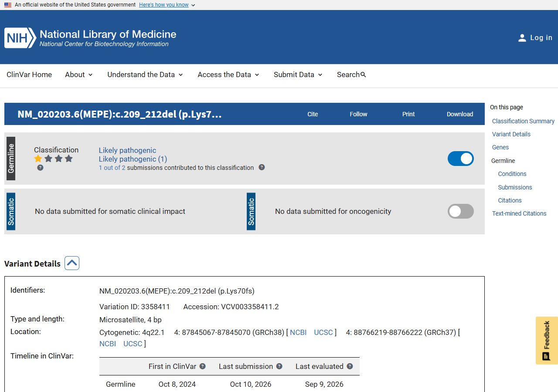
Task: Click the Log in user icon
Action: coord(522,38)
